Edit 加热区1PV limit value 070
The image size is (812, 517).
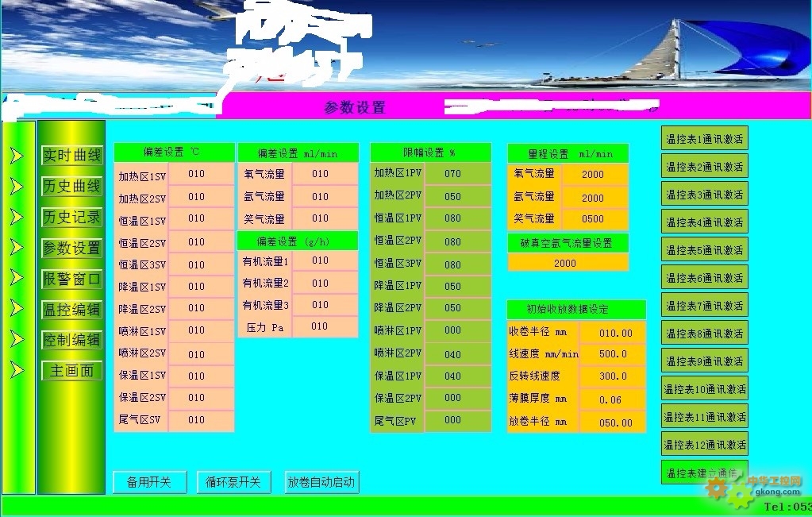point(458,174)
